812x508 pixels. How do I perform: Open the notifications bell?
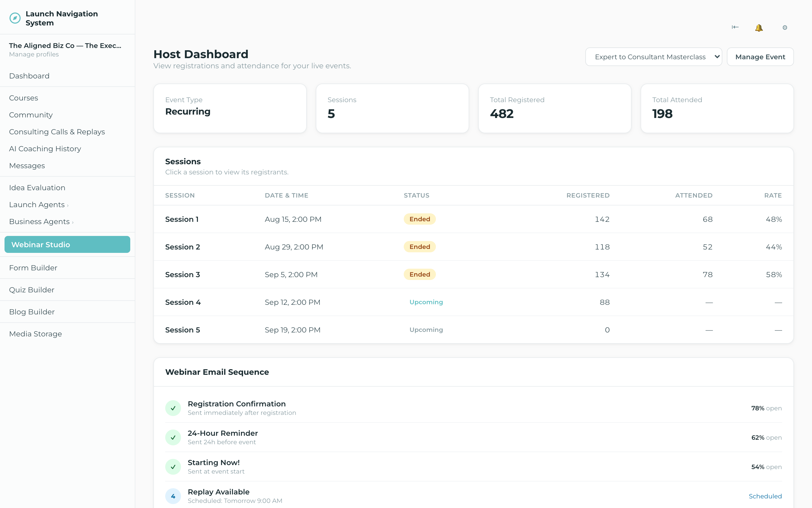point(759,28)
